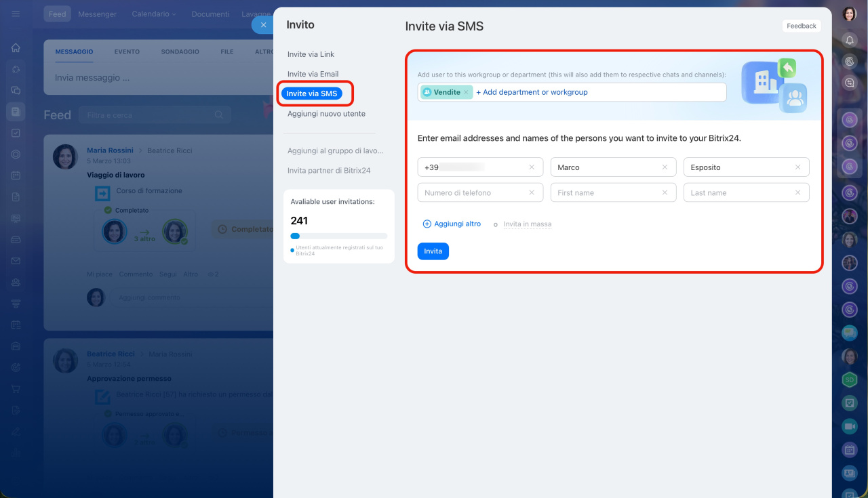Open the hamburger menu icon
Screen dimensions: 868x498
pos(16,14)
